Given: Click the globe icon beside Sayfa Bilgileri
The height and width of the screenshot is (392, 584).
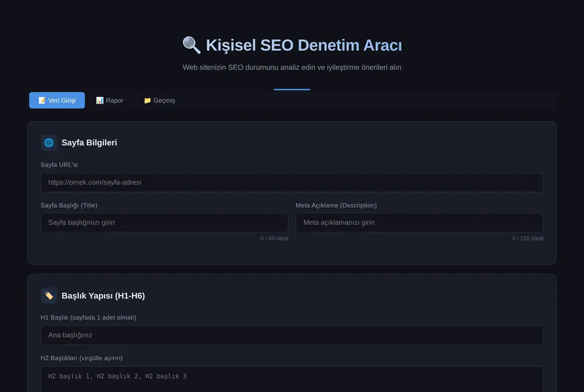Looking at the screenshot, I should coord(49,143).
